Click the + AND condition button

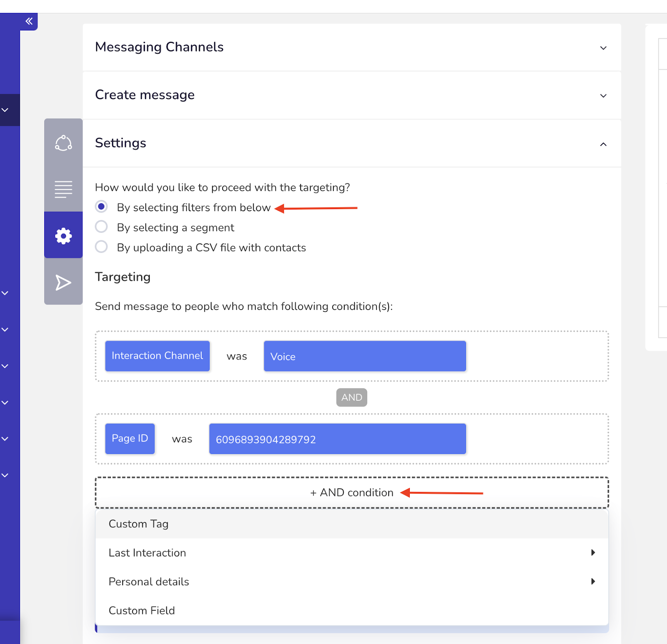click(351, 492)
